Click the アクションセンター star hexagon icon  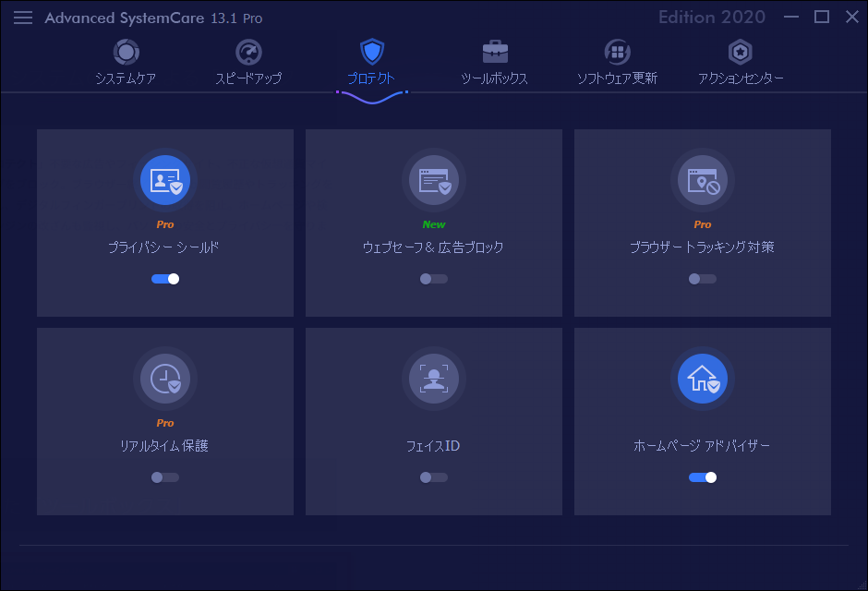point(741,52)
